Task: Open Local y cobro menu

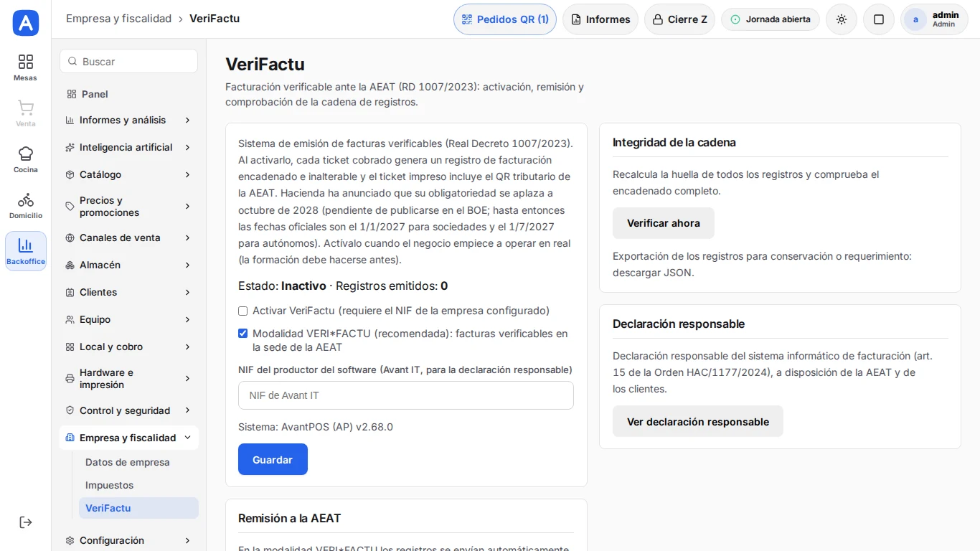Action: 128,347
